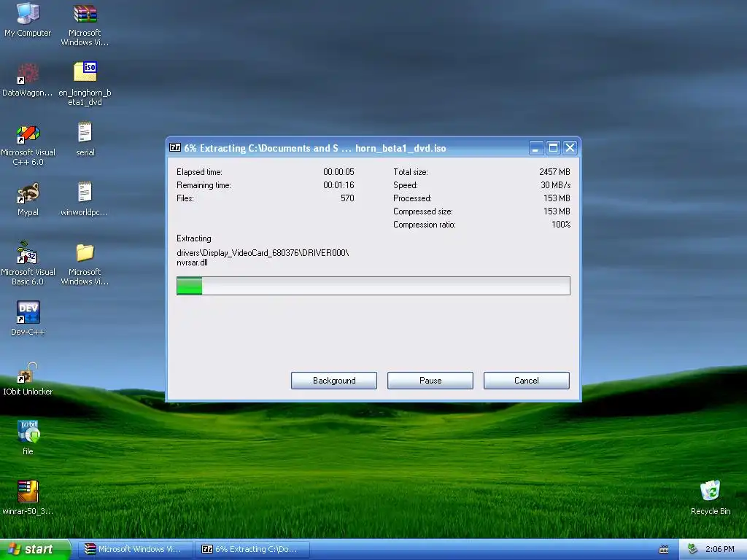Send extraction to Background

coord(334,381)
